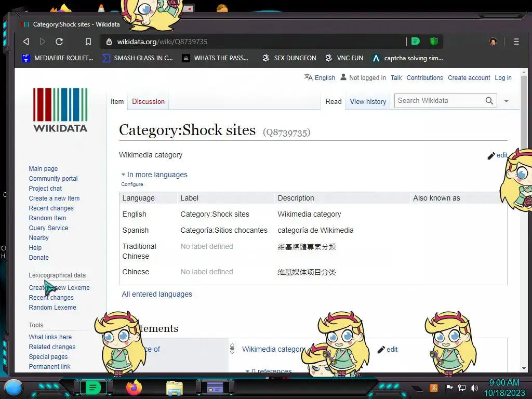This screenshot has width=532, height=399.
Task: Open What links here
Action: point(50,337)
